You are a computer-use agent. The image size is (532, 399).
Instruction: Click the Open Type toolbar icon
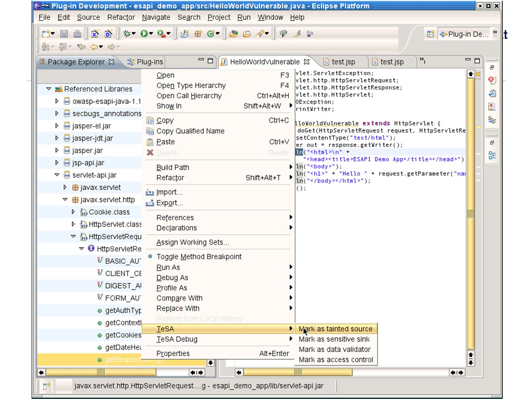click(234, 34)
